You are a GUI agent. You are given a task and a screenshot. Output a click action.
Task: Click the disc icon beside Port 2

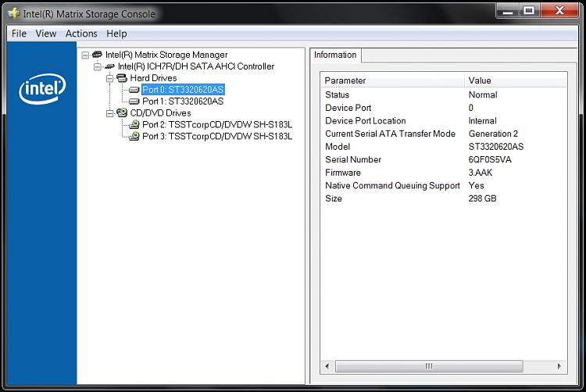[x=134, y=125]
